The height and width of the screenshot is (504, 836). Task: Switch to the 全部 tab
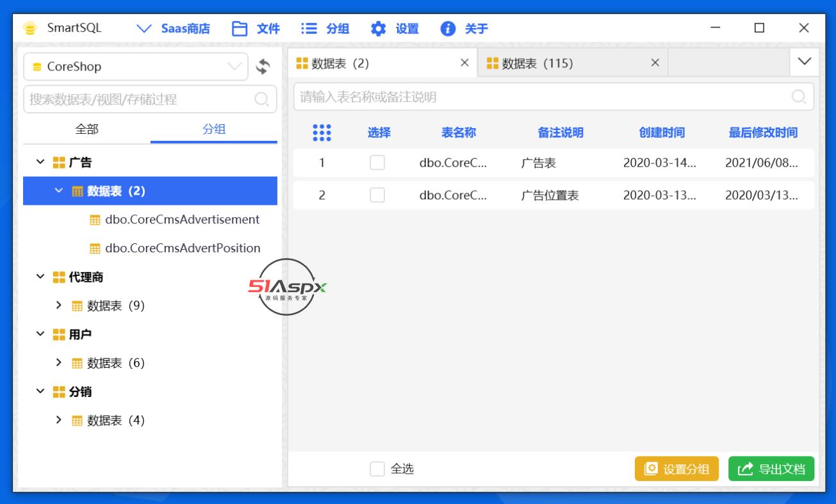pos(86,129)
